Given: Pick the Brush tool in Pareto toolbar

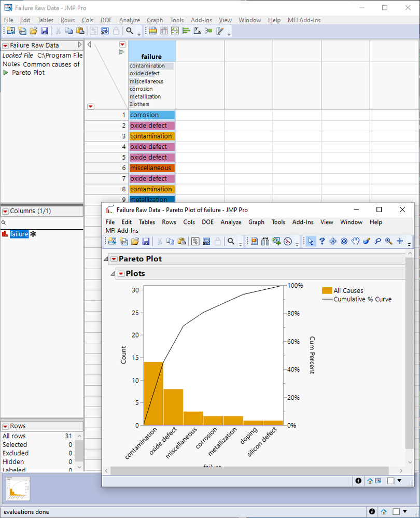Looking at the screenshot, I should (366, 241).
